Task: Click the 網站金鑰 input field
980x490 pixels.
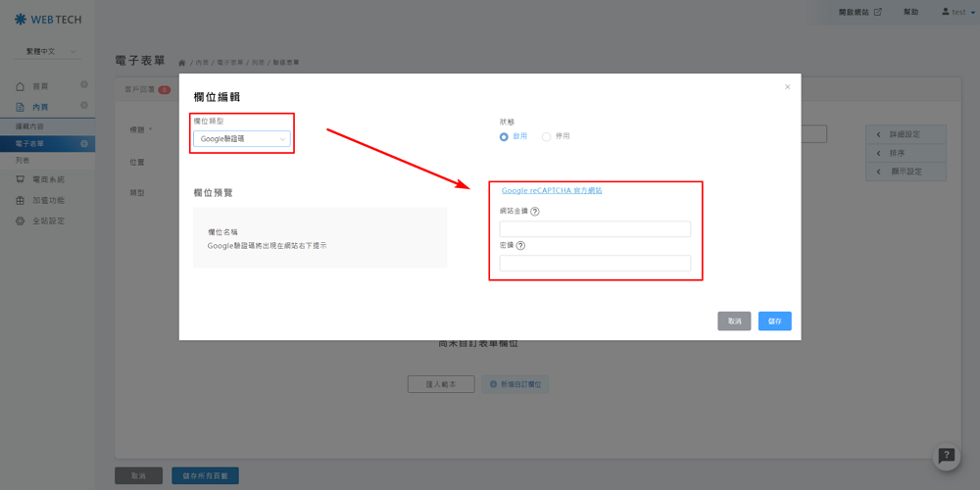Action: (x=595, y=228)
